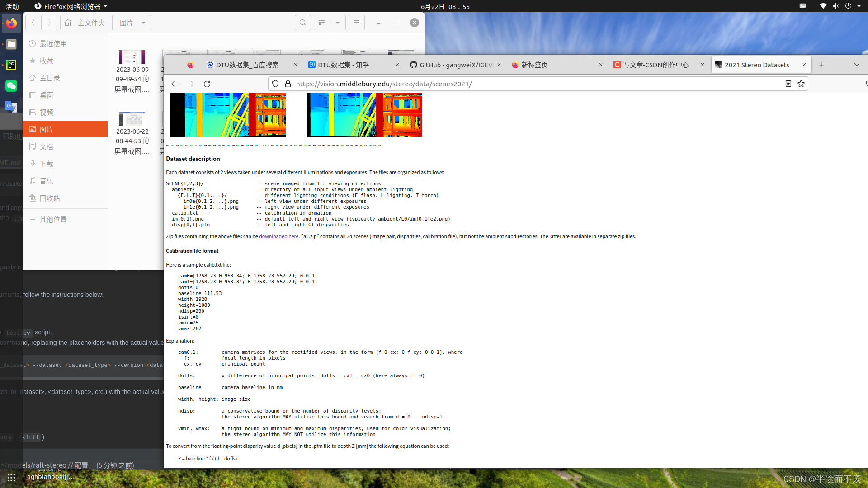Click the tracking protection shield icon
This screenshot has height=488, width=868.
(275, 84)
